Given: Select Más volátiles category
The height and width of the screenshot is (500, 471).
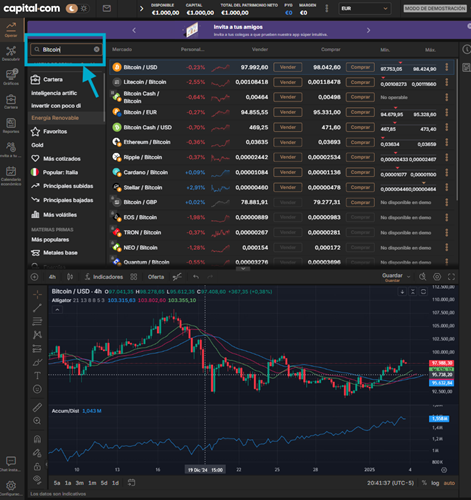Looking at the screenshot, I should 54,215.
